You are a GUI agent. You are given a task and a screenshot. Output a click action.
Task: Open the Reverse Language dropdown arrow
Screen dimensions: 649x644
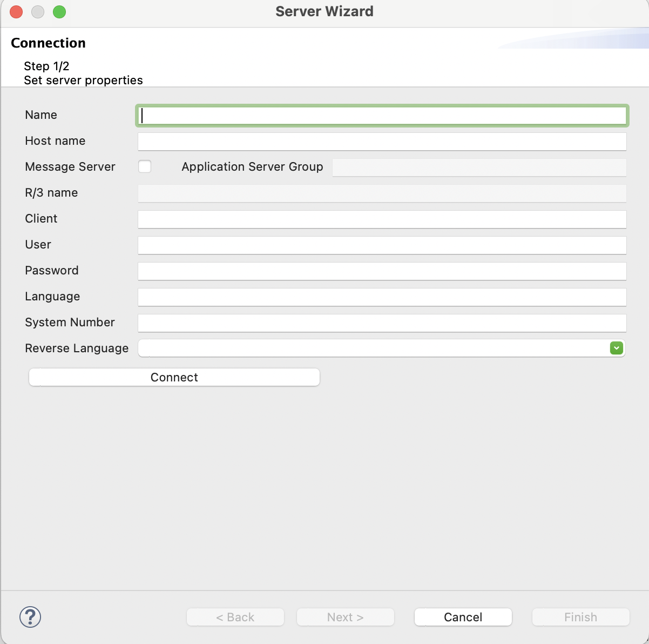616,348
